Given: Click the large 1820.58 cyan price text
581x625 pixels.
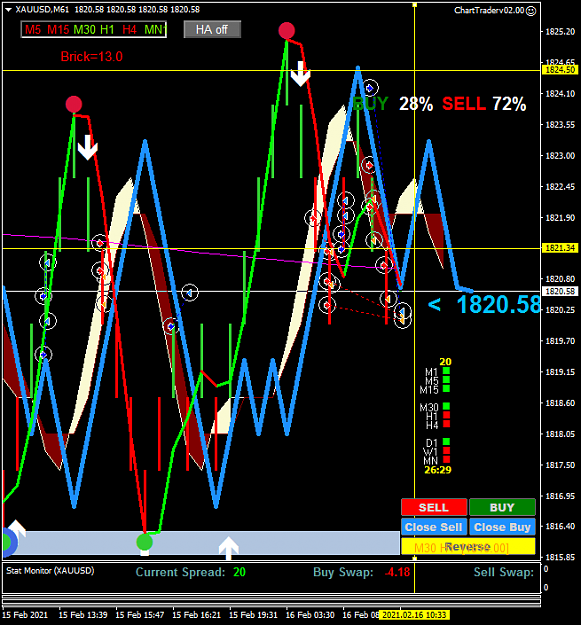Looking at the screenshot, I should (x=498, y=305).
